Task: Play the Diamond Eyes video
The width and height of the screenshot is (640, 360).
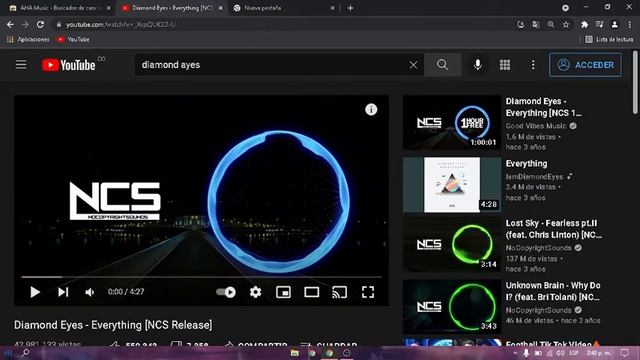Action: tap(35, 292)
